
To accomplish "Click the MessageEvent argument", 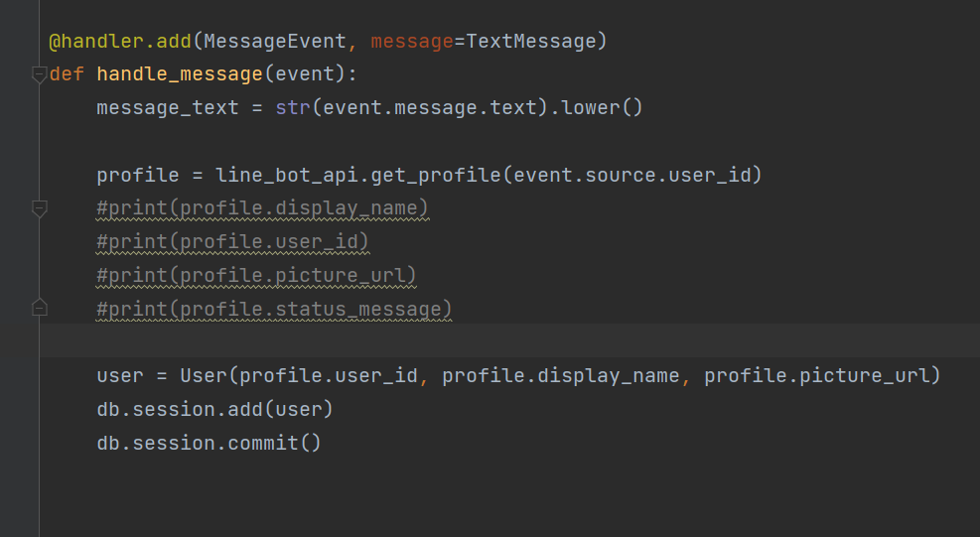I will pos(275,42).
